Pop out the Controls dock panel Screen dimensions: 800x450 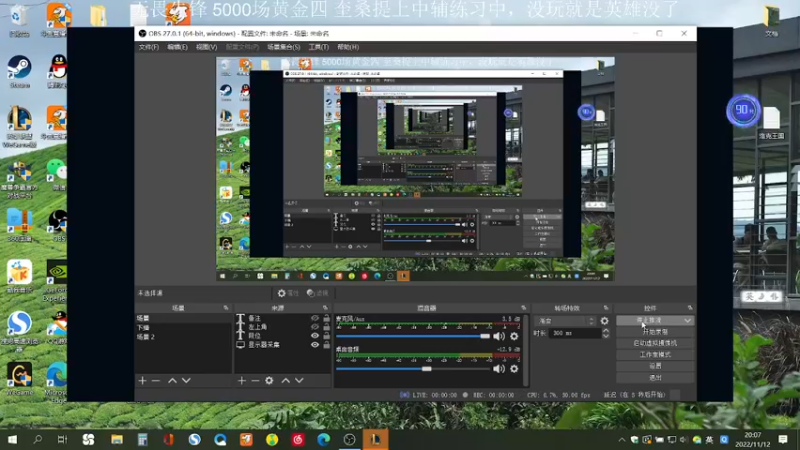coord(690,308)
